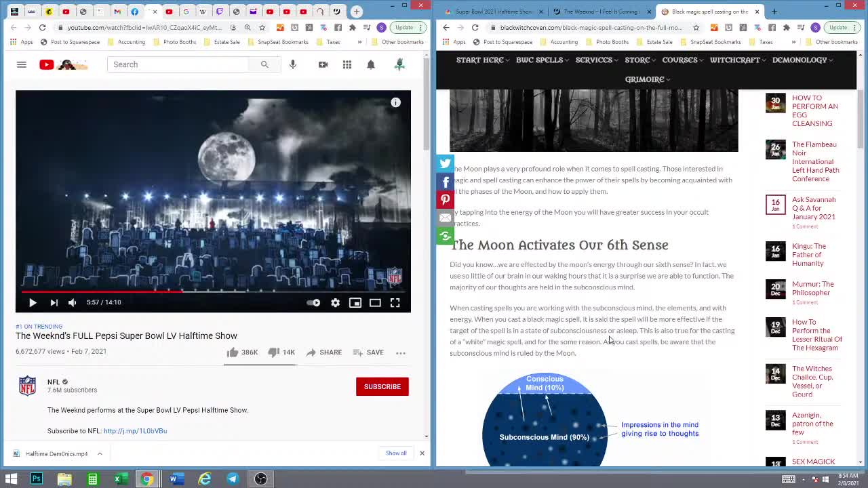Go back in the right browser window

(446, 28)
